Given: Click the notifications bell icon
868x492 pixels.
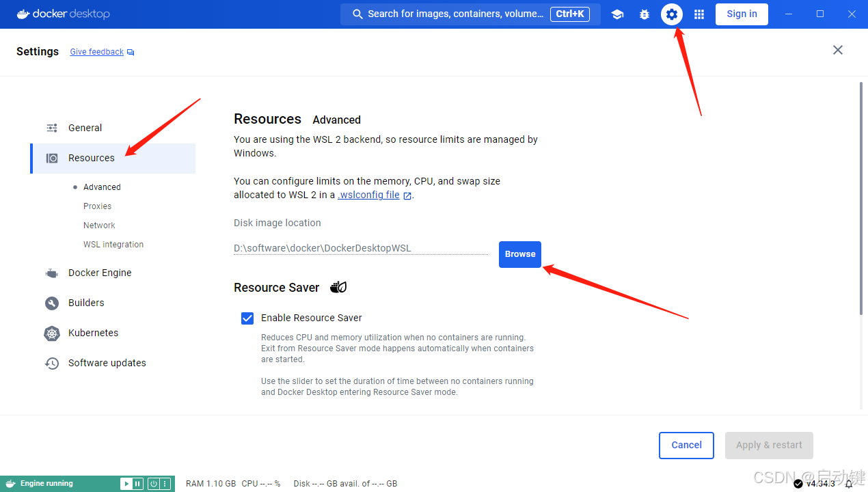Looking at the screenshot, I should point(849,484).
